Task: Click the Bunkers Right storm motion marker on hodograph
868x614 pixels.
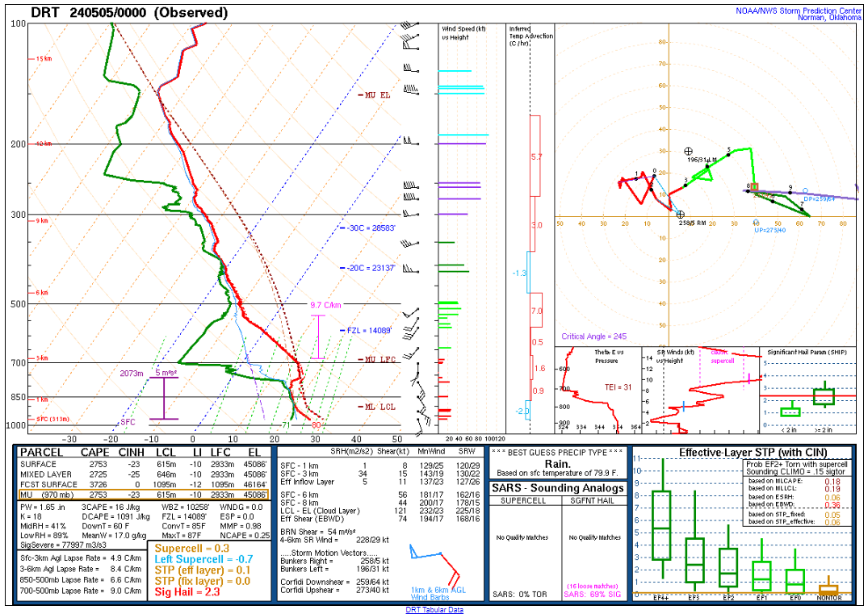Action: 680,214
